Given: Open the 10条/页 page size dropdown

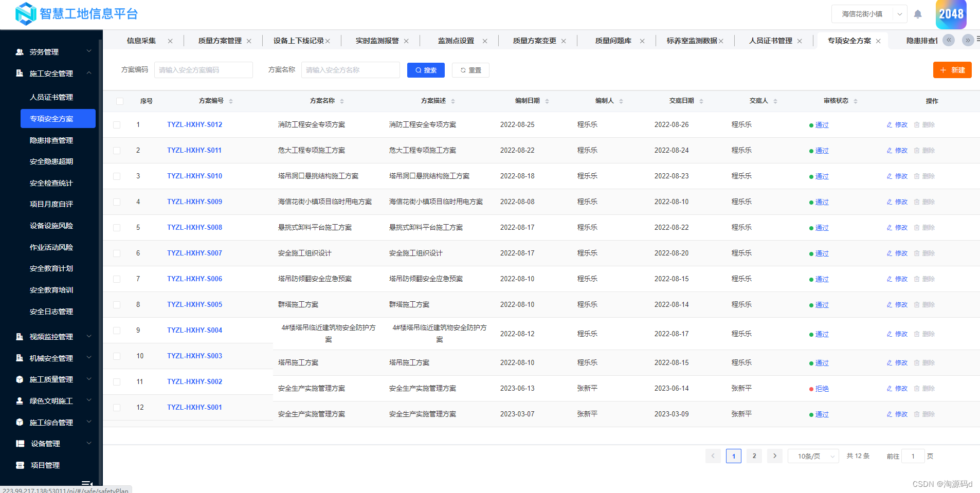Looking at the screenshot, I should click(813, 456).
